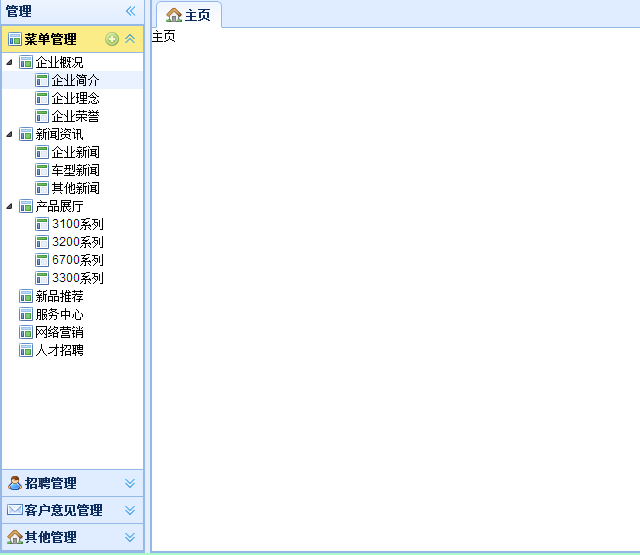This screenshot has height=555, width=640.
Task: Open the 3100系列 menu item
Action: (x=78, y=224)
